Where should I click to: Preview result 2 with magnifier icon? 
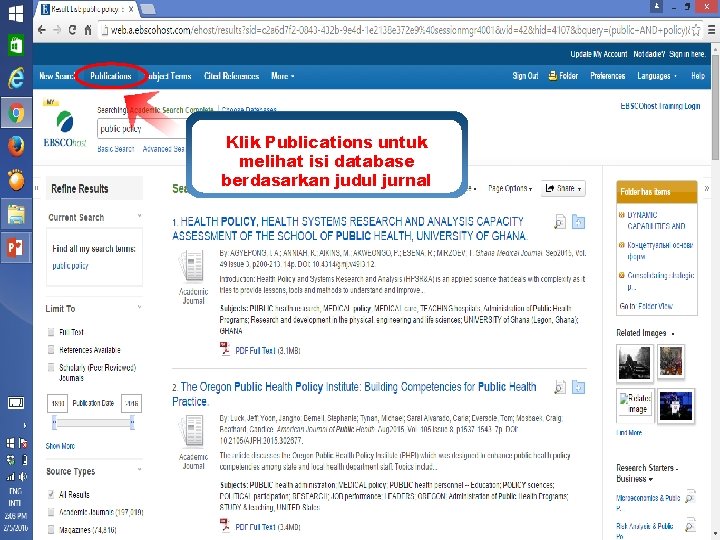(560, 387)
